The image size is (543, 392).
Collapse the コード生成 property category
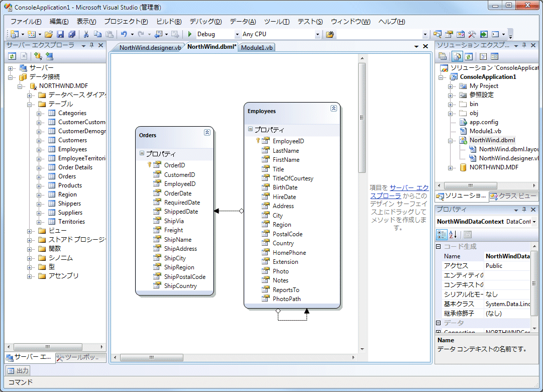point(438,246)
